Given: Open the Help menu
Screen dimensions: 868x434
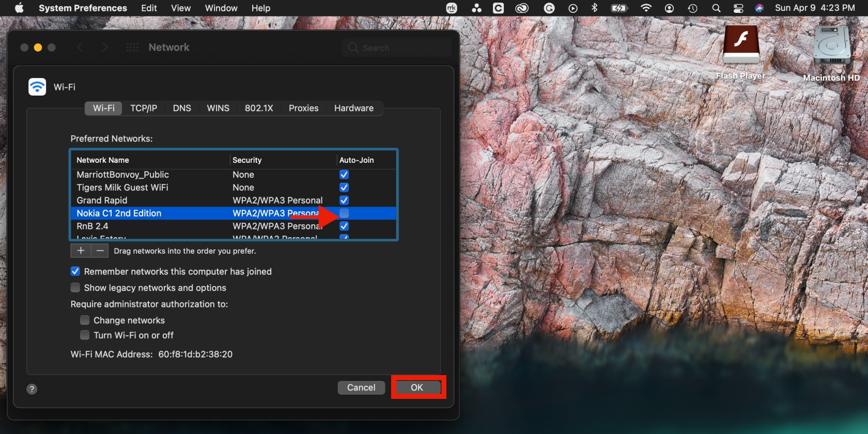Looking at the screenshot, I should (x=261, y=8).
